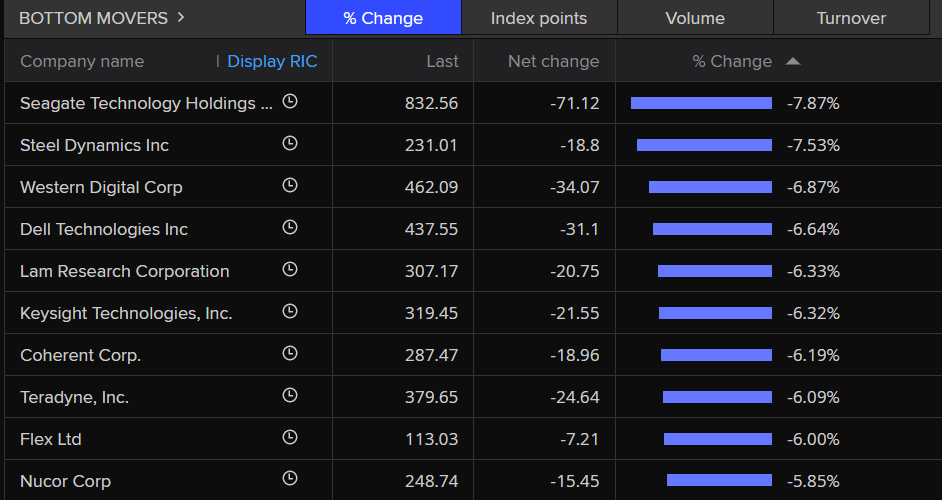Image resolution: width=942 pixels, height=500 pixels.
Task: Select the -6.87% value
Action: pos(813,188)
